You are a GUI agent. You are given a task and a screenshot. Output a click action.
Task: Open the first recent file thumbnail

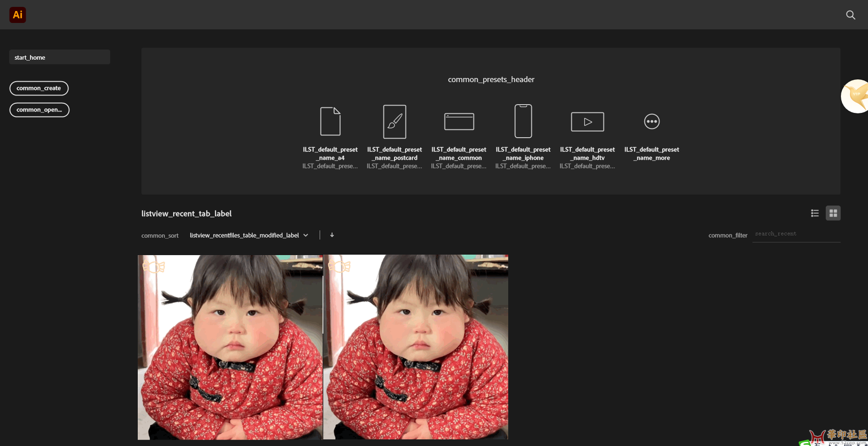tap(230, 347)
